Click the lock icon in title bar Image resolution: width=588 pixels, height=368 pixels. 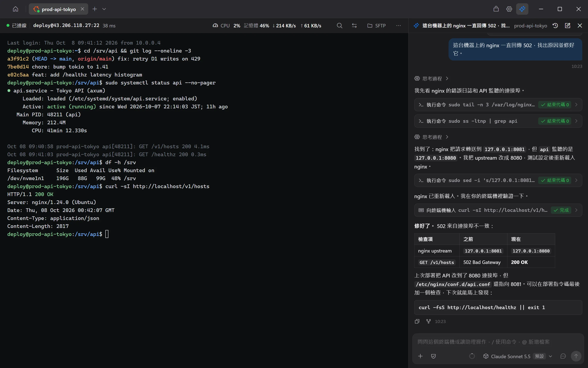[x=496, y=9]
